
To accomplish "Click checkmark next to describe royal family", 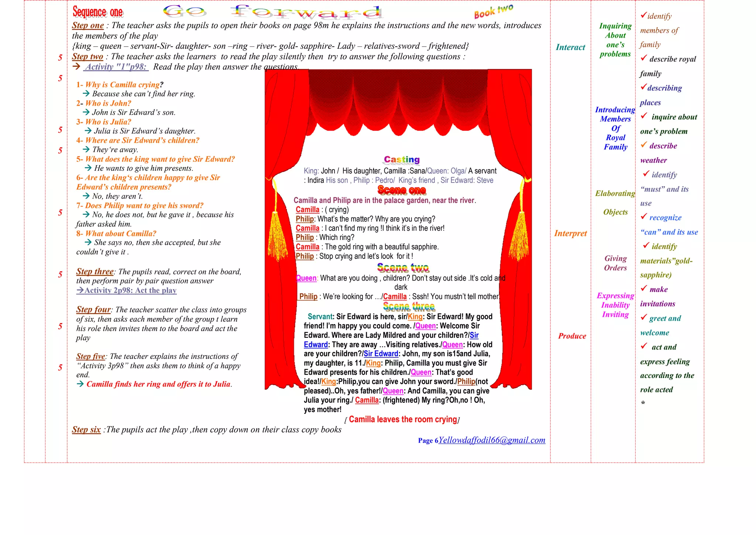I will (x=644, y=58).
